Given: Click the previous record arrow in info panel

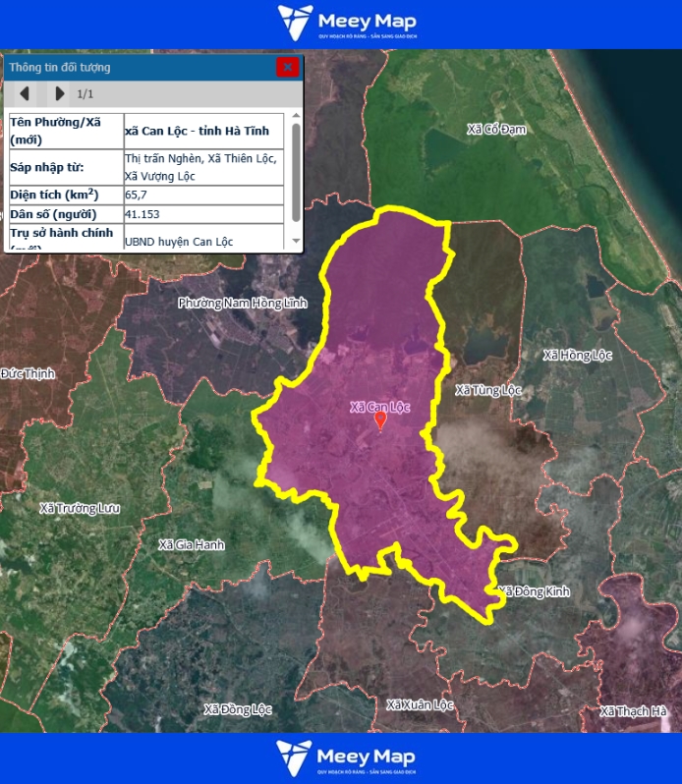Looking at the screenshot, I should (x=26, y=93).
